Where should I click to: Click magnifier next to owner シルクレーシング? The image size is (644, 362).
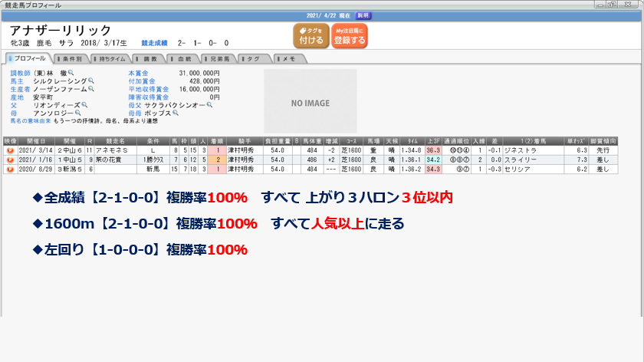91,81
